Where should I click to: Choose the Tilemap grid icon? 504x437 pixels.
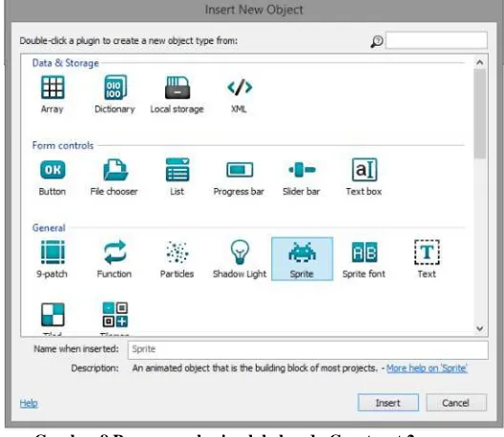point(115,314)
